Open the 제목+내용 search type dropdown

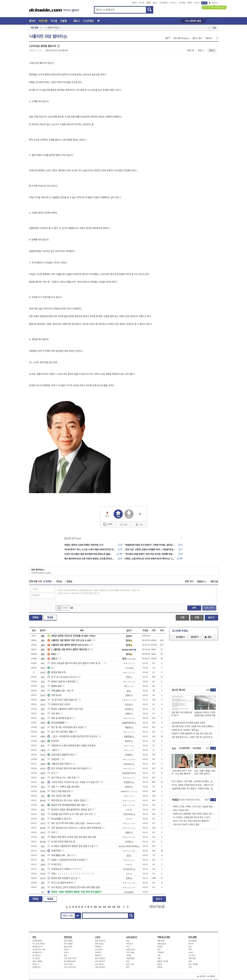point(71,916)
